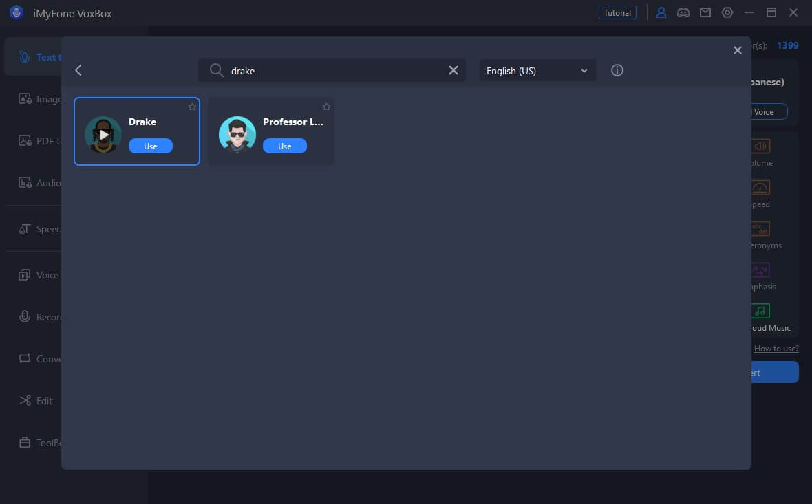Favorite the Drake voice with its star
812x504 pixels.
192,107
